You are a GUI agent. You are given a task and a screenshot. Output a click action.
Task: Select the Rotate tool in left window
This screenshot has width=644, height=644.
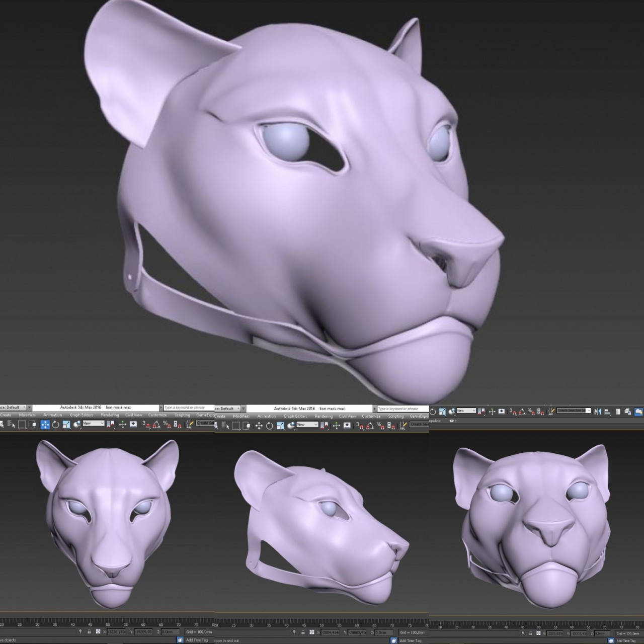pyautogui.click(x=55, y=425)
